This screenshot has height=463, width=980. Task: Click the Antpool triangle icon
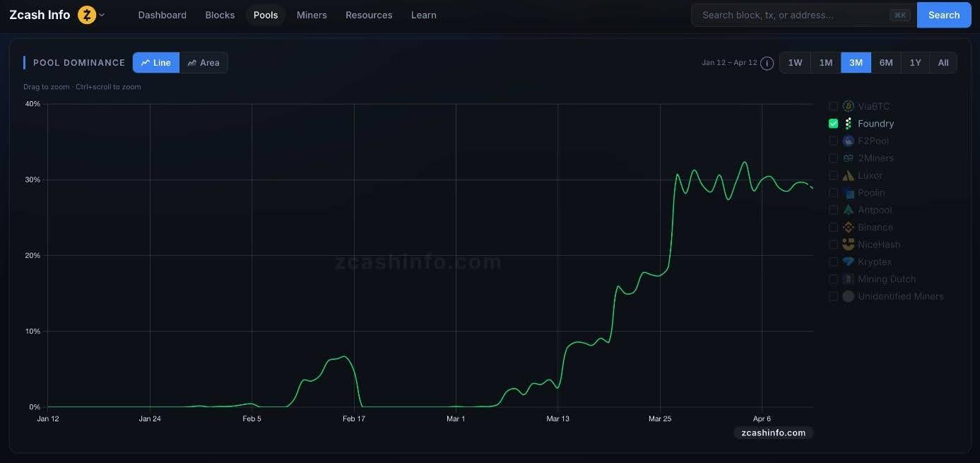848,209
